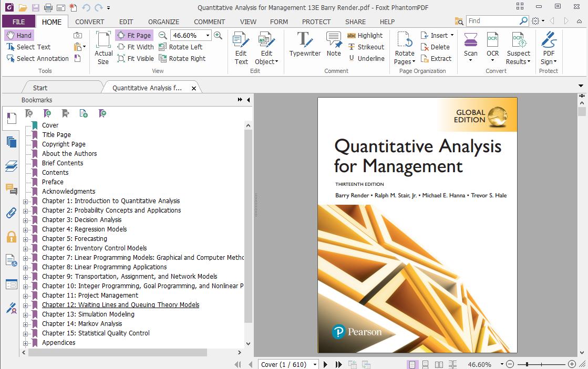Collapse the Bookmarks navigation panel
Image resolution: width=588 pixels, height=369 pixels.
coord(248,100)
